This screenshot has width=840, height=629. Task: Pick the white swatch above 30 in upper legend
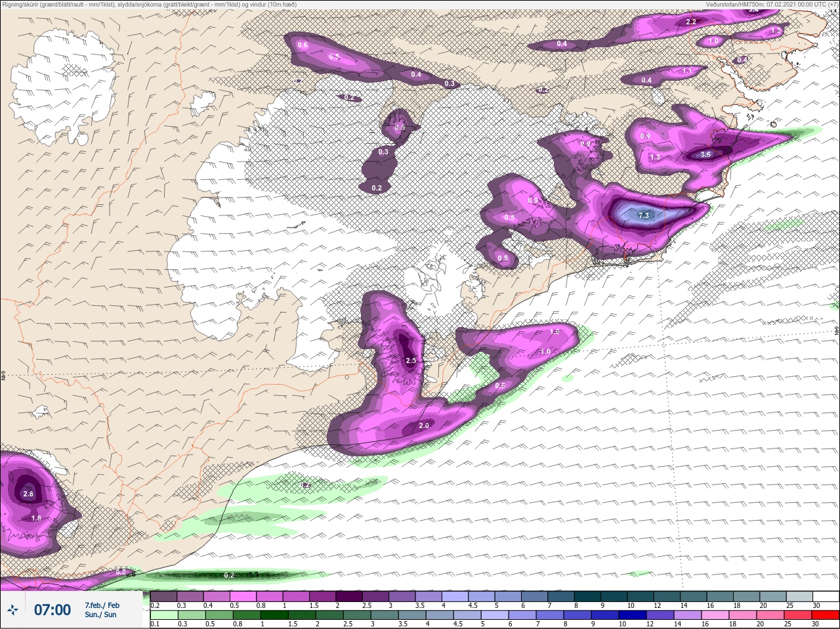point(826,596)
